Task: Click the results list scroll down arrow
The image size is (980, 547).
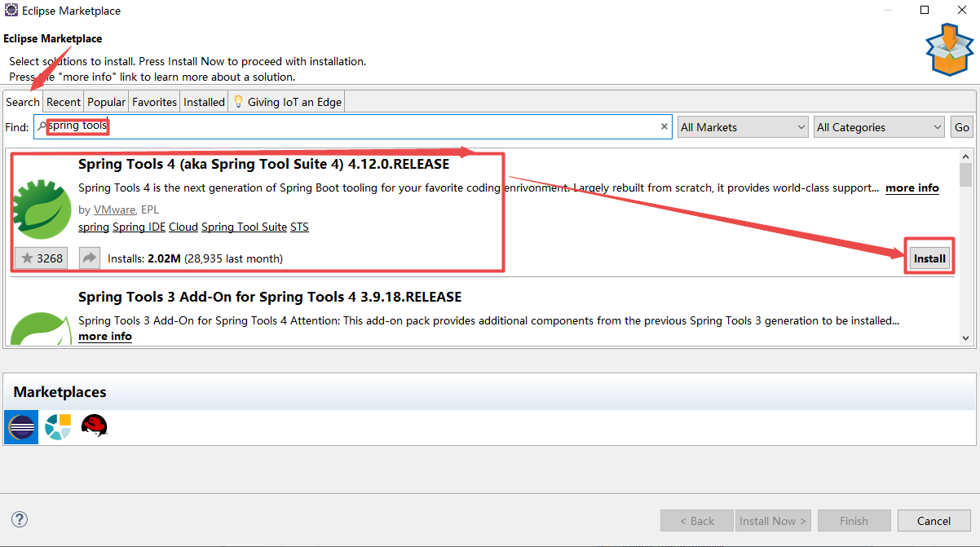Action: click(x=966, y=337)
